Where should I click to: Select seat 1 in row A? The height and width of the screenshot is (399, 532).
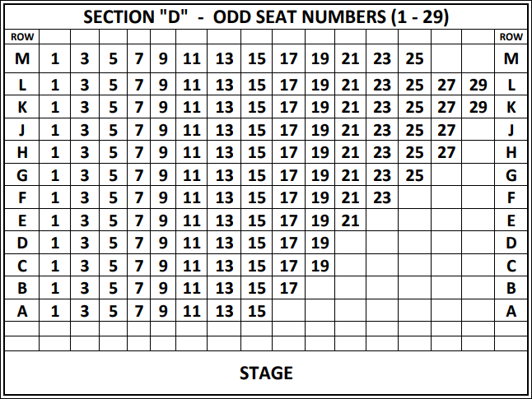pyautogui.click(x=54, y=310)
